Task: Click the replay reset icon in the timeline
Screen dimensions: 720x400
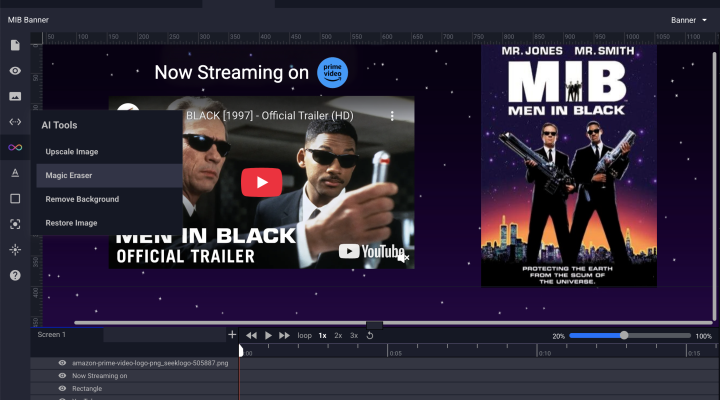Action: tap(370, 336)
